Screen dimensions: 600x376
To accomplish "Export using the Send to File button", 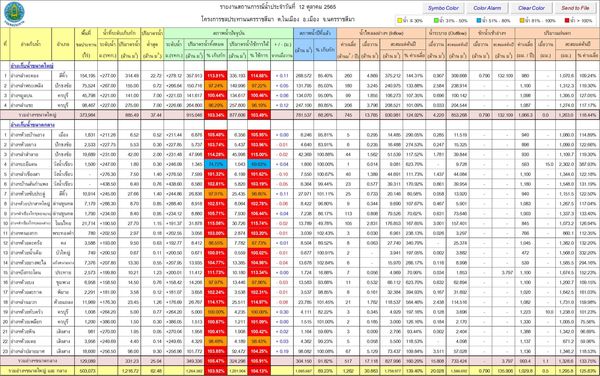I will [575, 8].
